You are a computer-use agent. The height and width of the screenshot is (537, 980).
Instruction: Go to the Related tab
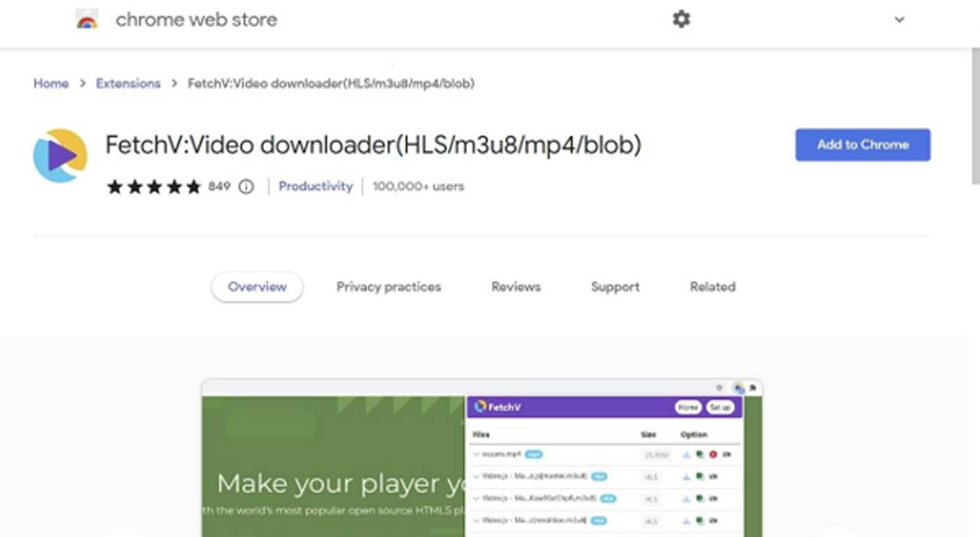[x=712, y=287]
